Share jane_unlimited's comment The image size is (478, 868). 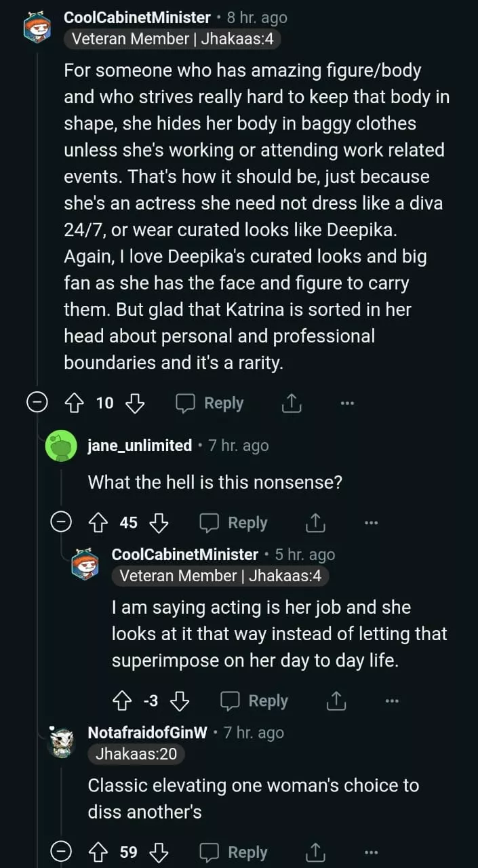[x=315, y=523]
